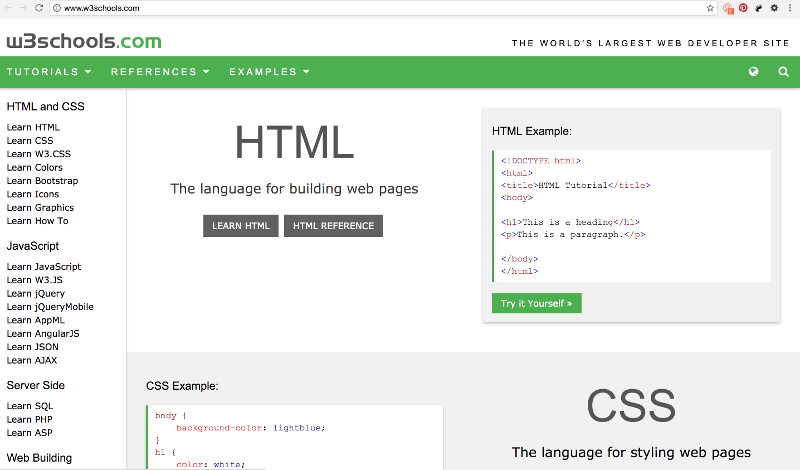800x470 pixels.
Task: Click the World's Largest Web Developer Site tagline
Action: [x=651, y=43]
